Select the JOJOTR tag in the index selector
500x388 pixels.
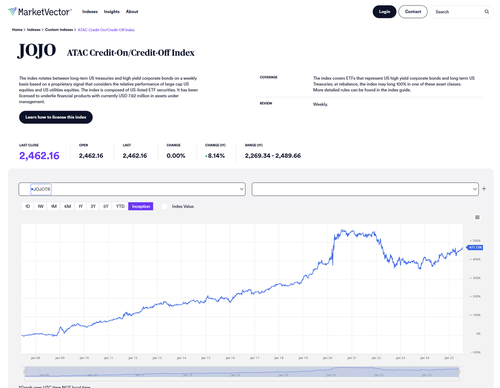coord(41,189)
